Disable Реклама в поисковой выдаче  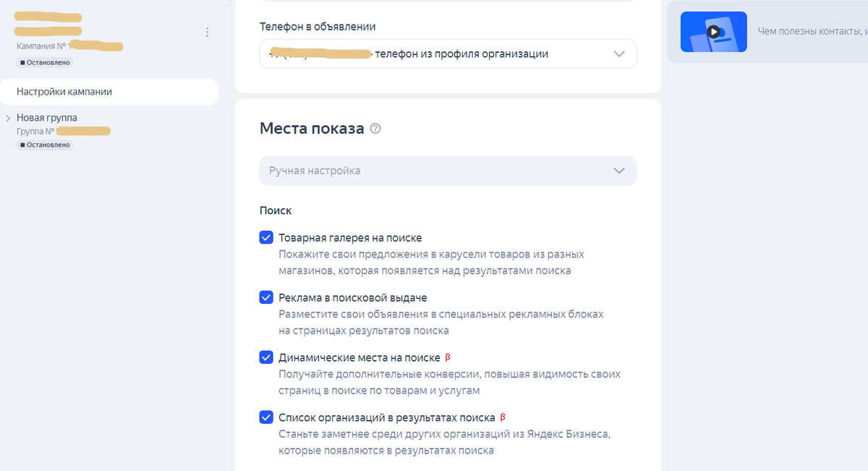pyautogui.click(x=266, y=297)
